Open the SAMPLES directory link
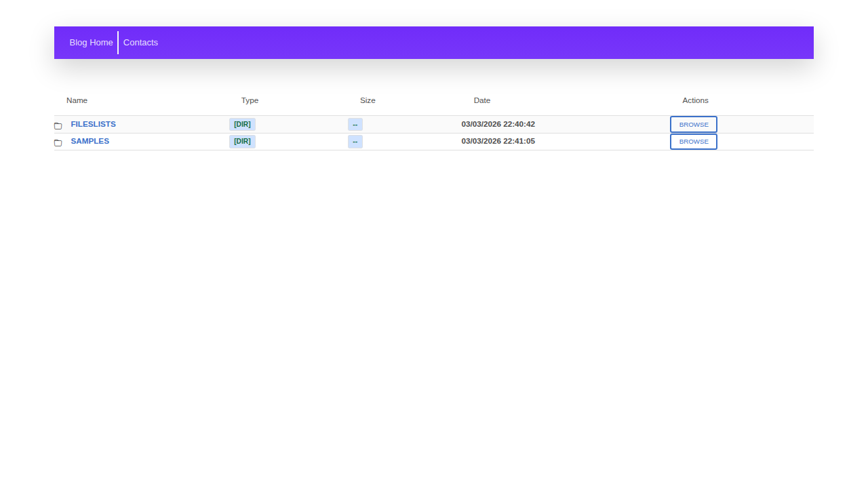 tap(90, 142)
